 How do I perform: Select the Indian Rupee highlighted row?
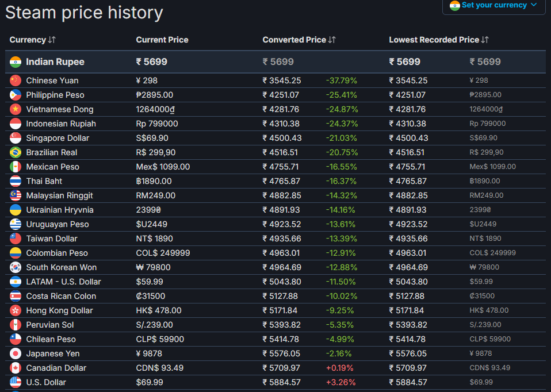[55, 62]
